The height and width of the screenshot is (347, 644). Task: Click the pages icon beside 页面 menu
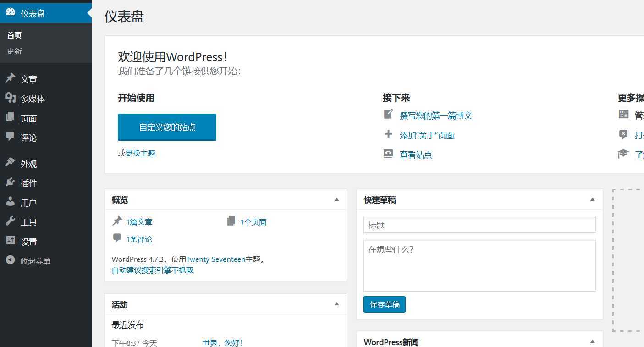point(10,117)
